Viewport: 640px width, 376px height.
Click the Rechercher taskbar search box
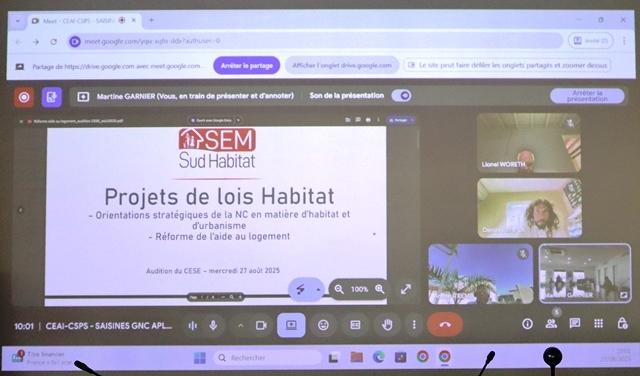[x=267, y=358]
